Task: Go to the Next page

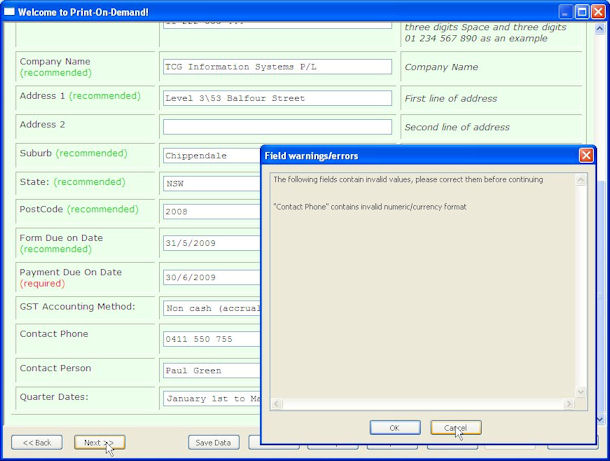Action: 97,442
